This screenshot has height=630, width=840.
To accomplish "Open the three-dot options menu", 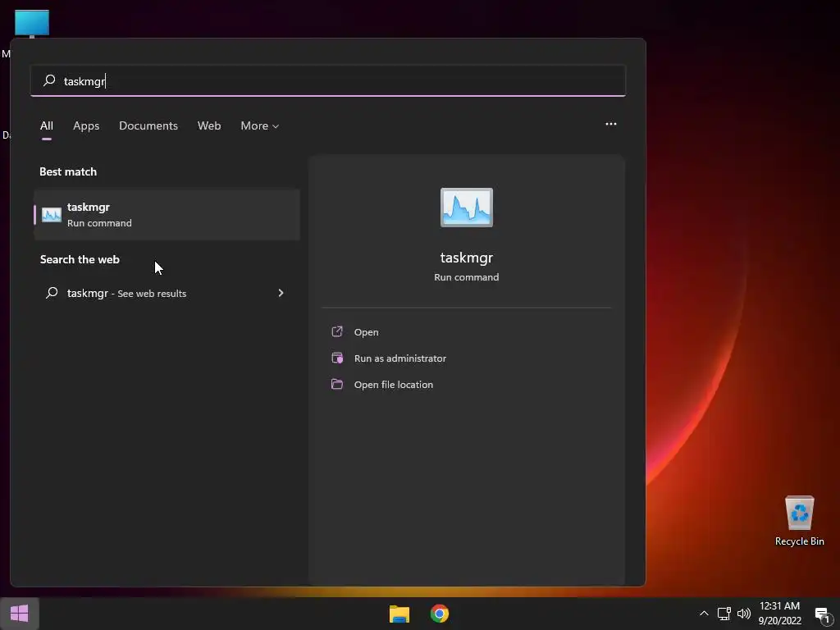I will pos(610,125).
